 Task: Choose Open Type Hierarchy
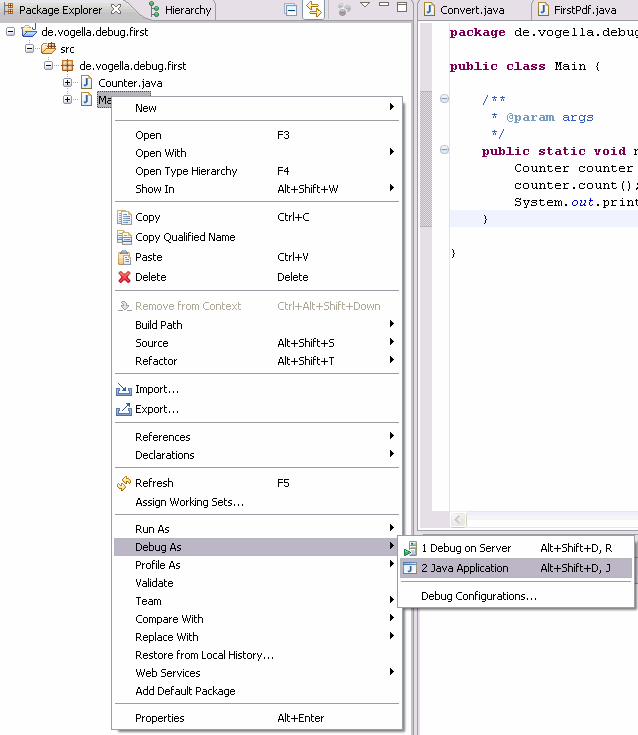[x=257, y=171]
